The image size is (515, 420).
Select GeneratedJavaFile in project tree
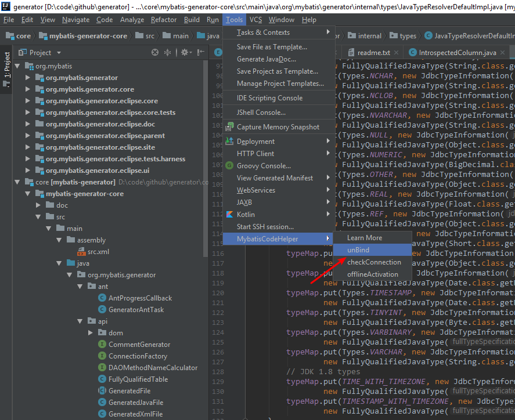(x=136, y=402)
